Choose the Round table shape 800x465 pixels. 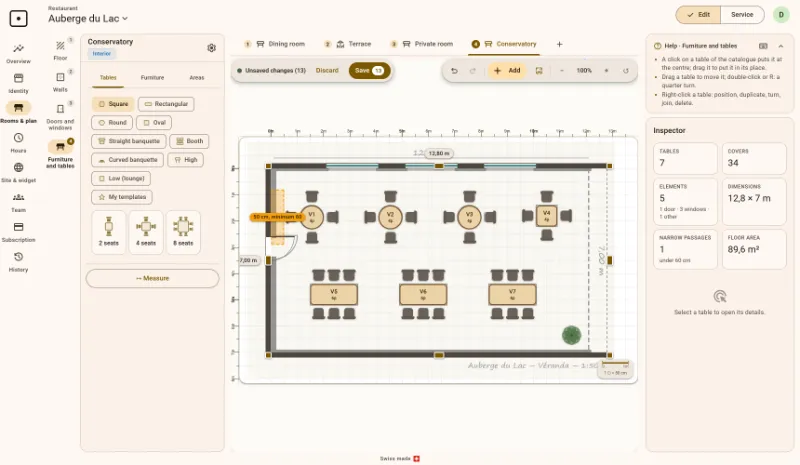(x=112, y=123)
